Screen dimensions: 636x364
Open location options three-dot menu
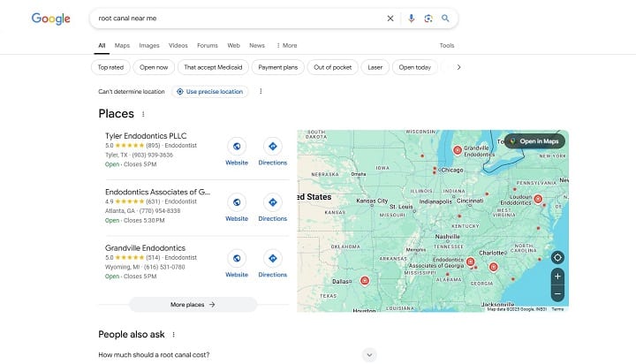(x=261, y=91)
